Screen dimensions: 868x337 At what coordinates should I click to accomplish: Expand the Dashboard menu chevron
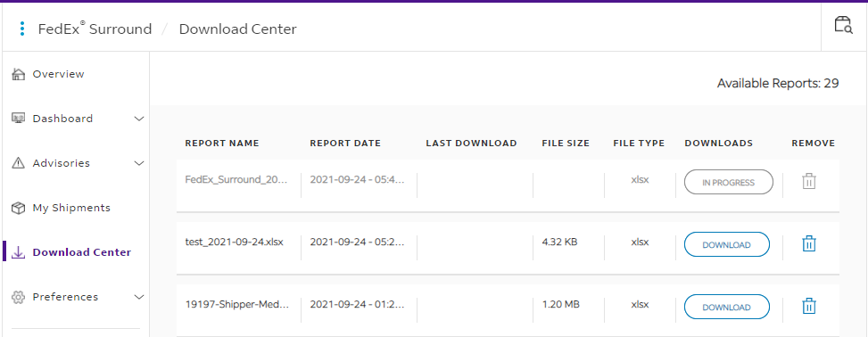[139, 119]
